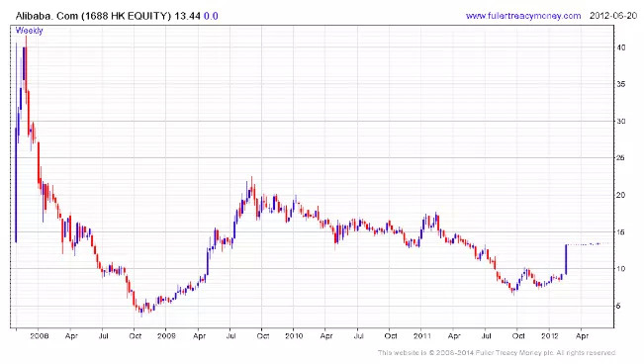The image size is (644, 364).
Task: Click the 35 price axis label
Action: pos(621,84)
